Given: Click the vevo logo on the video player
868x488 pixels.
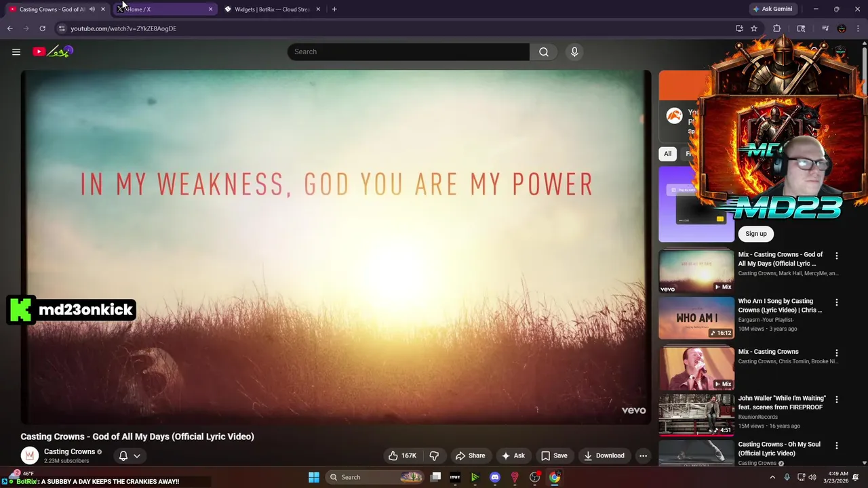Looking at the screenshot, I should point(633,410).
